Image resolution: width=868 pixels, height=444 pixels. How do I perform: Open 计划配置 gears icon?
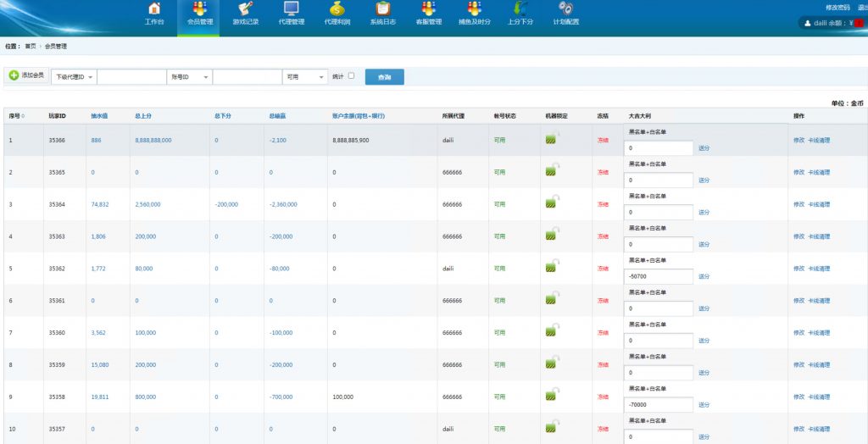point(565,9)
